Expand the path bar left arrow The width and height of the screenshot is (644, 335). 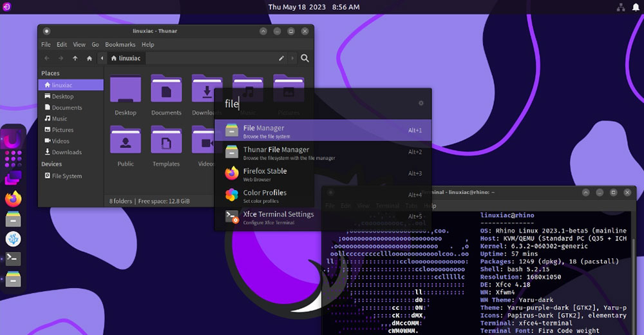click(x=101, y=58)
